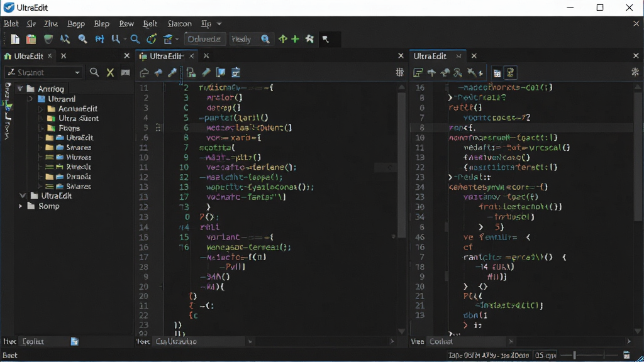Click the green up-arrow icon
This screenshot has width=644, height=362.
282,39
